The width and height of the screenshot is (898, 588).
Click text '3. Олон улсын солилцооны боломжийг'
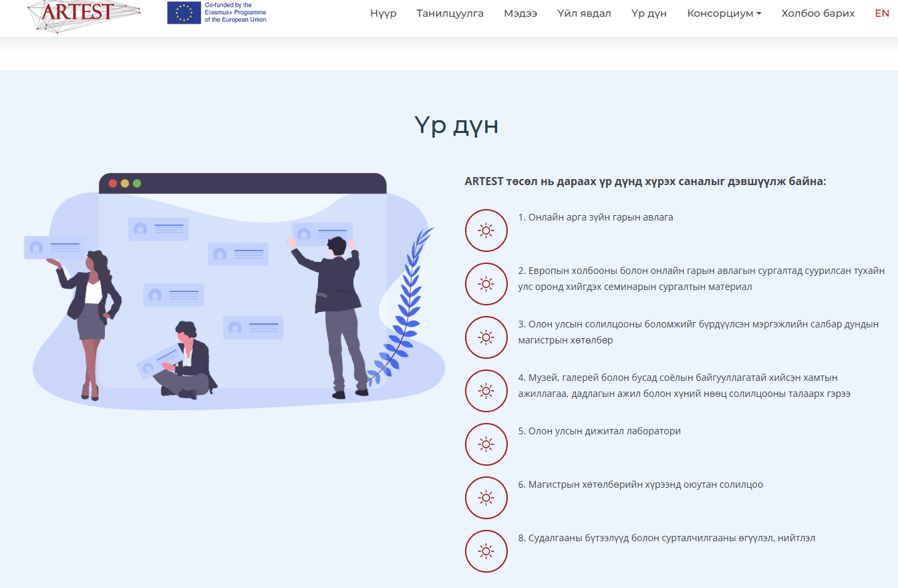pos(698,332)
